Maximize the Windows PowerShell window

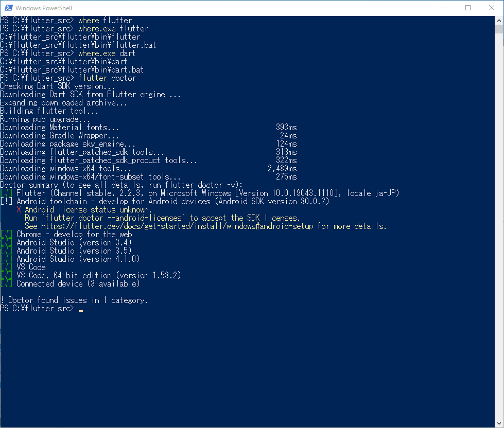pyautogui.click(x=468, y=8)
